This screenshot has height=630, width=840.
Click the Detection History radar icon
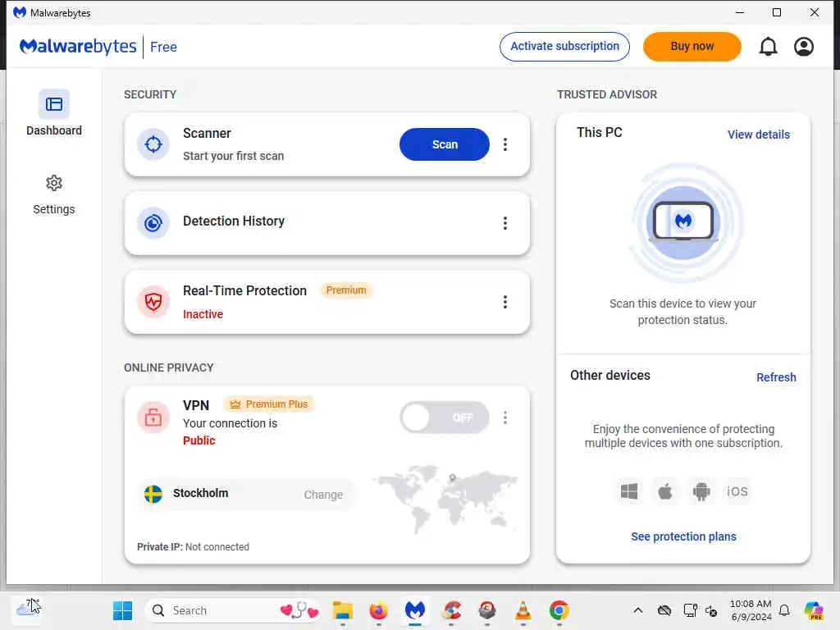coord(153,223)
